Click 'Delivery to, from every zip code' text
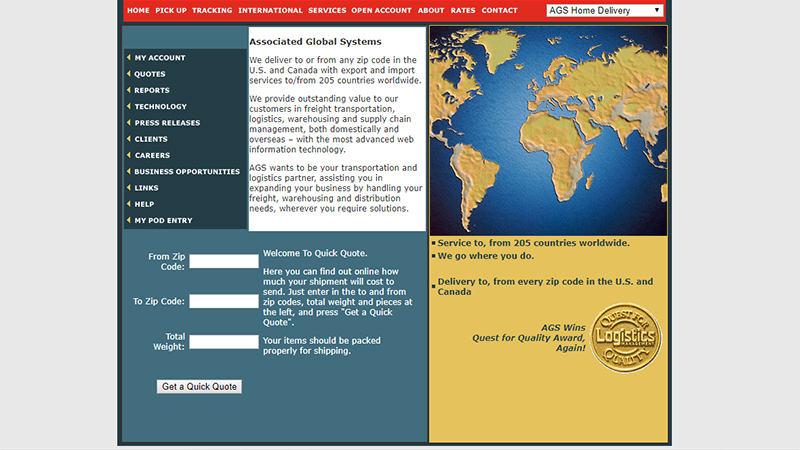This screenshot has height=450, width=800. [545, 287]
